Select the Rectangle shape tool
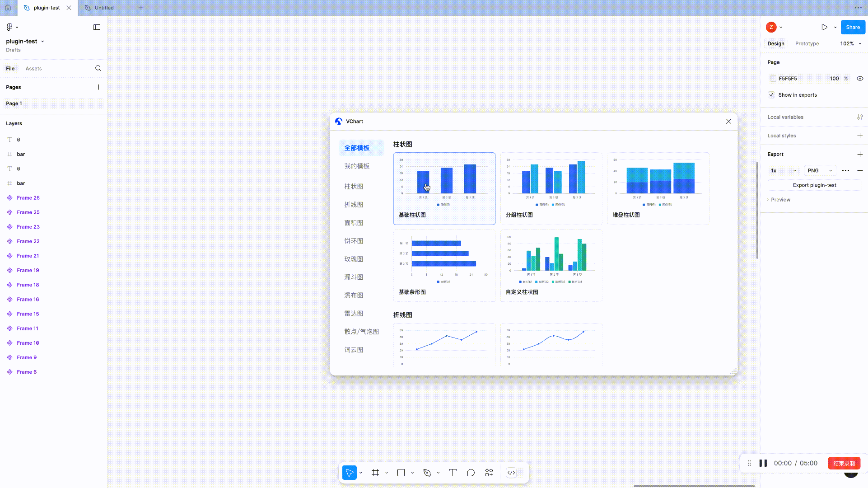868x488 pixels. [401, 473]
